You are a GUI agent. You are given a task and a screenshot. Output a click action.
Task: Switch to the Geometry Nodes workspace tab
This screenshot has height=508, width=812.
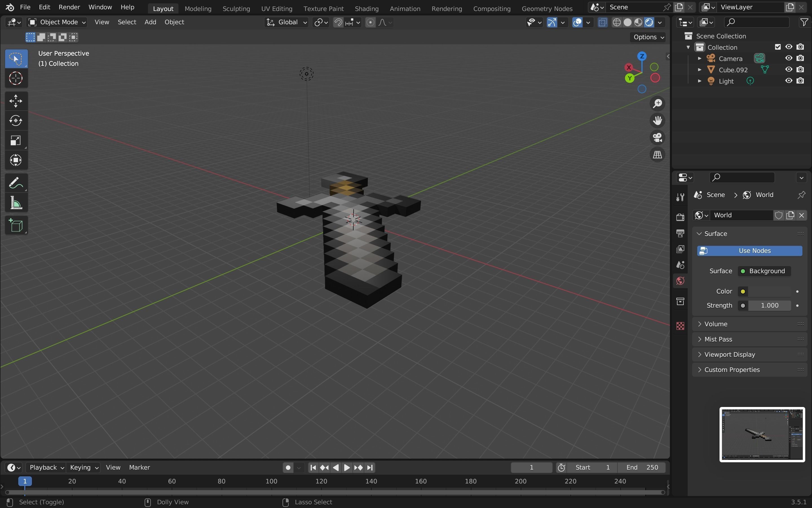(547, 9)
